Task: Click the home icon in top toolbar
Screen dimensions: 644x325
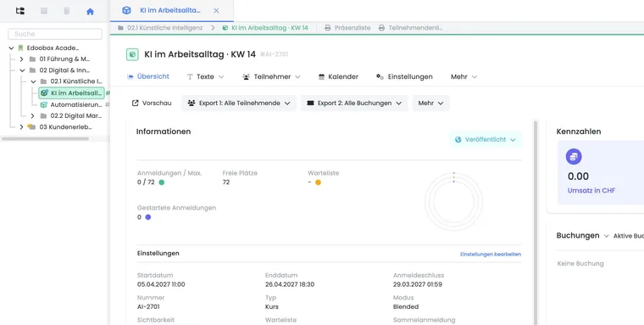Action: coord(90,12)
